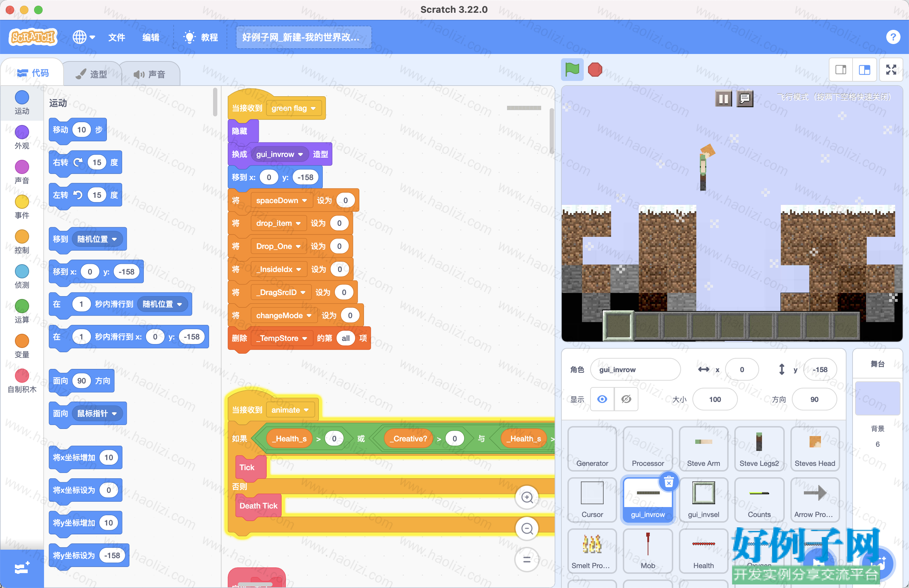
Task: Click the code workspace vertical scrollbar
Action: point(552,131)
